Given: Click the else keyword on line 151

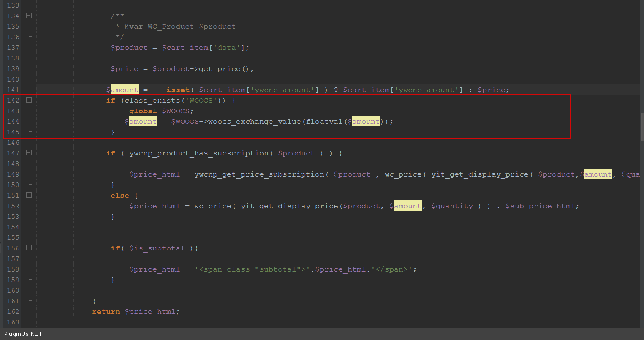Looking at the screenshot, I should [x=120, y=196].
